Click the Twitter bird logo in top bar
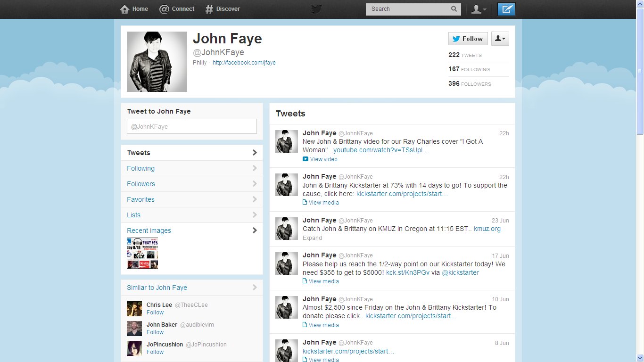 pos(317,9)
